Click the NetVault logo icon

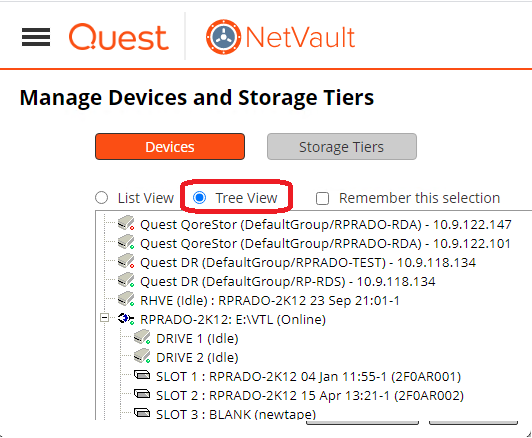coord(223,37)
